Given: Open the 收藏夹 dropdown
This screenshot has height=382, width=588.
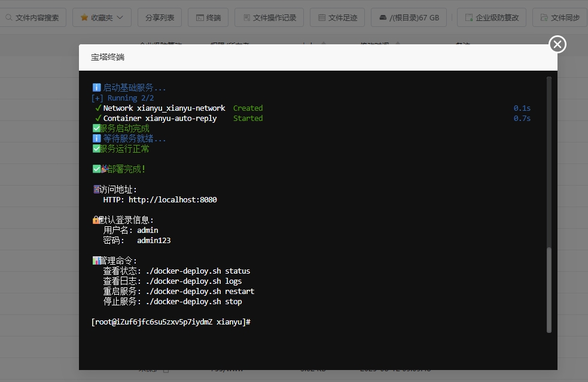Looking at the screenshot, I should [102, 17].
